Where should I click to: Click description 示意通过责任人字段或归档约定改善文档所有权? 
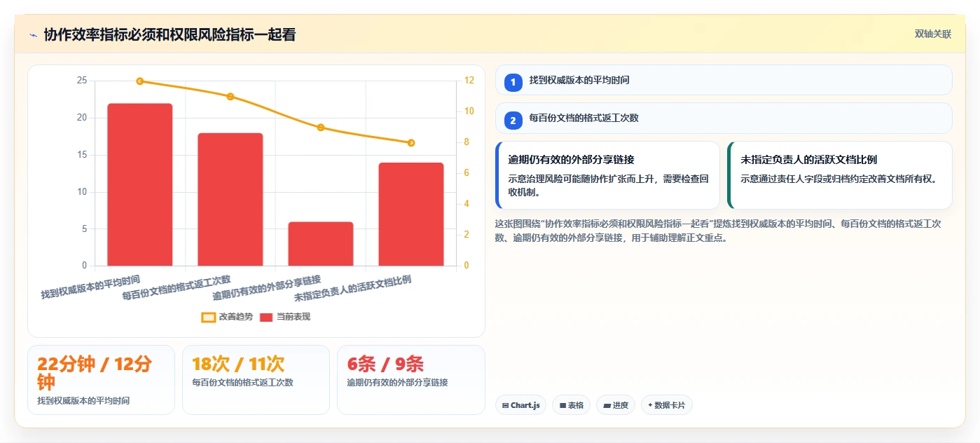click(x=838, y=179)
